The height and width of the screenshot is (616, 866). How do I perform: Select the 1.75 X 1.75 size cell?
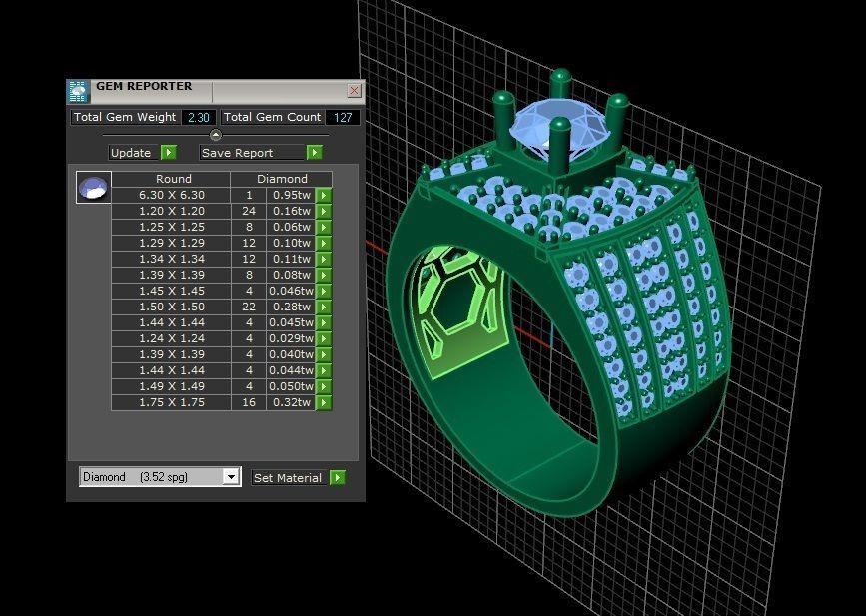[171, 403]
